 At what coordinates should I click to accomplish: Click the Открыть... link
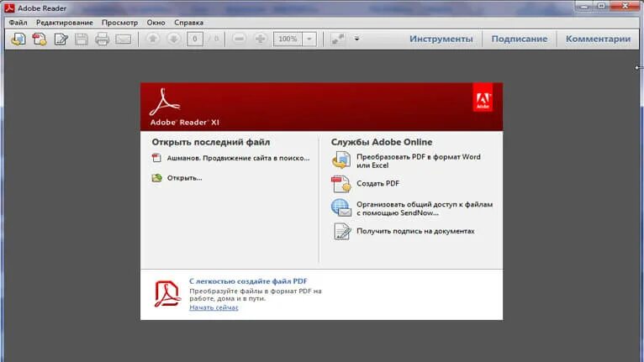point(184,178)
